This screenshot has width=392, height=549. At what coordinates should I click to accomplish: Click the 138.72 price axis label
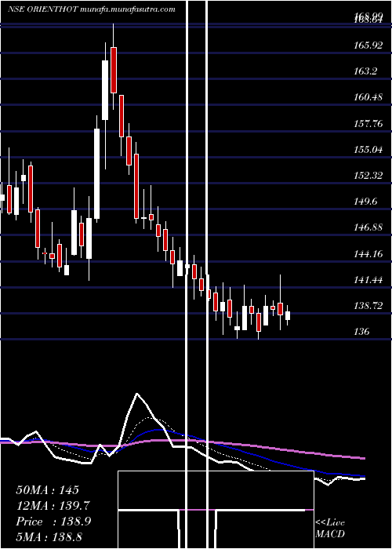pos(368,306)
